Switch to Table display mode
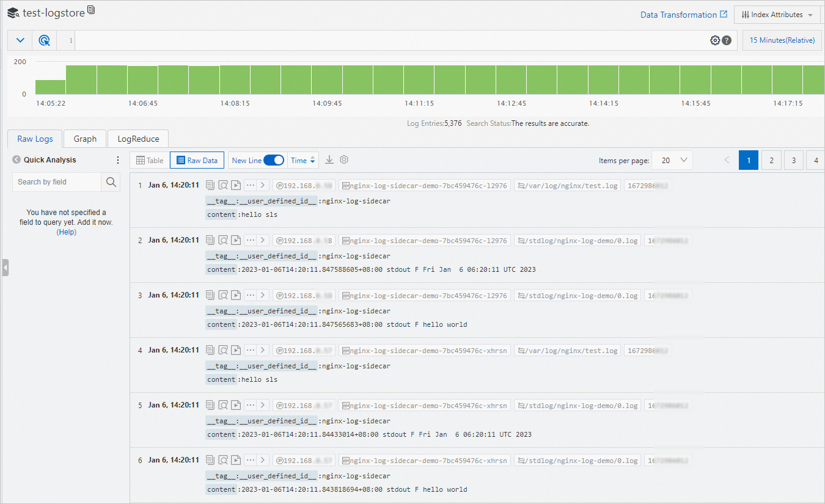Viewport: 825px width, 504px height. tap(150, 160)
